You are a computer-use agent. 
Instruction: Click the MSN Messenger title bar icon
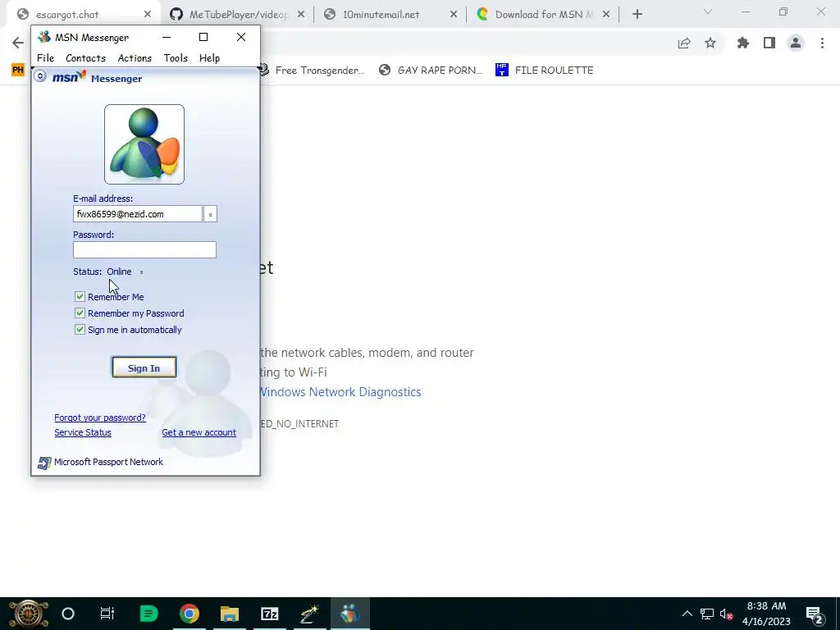point(44,37)
